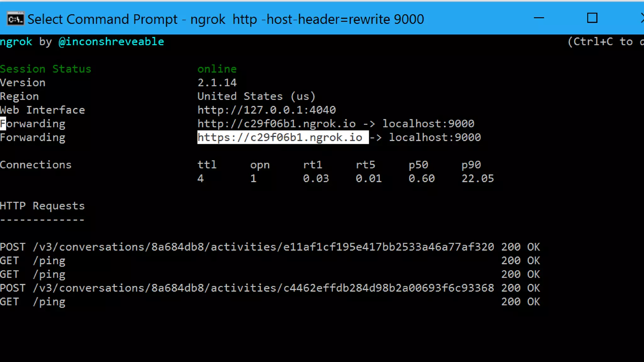Close the ngrok Command Prompt window

pyautogui.click(x=641, y=18)
